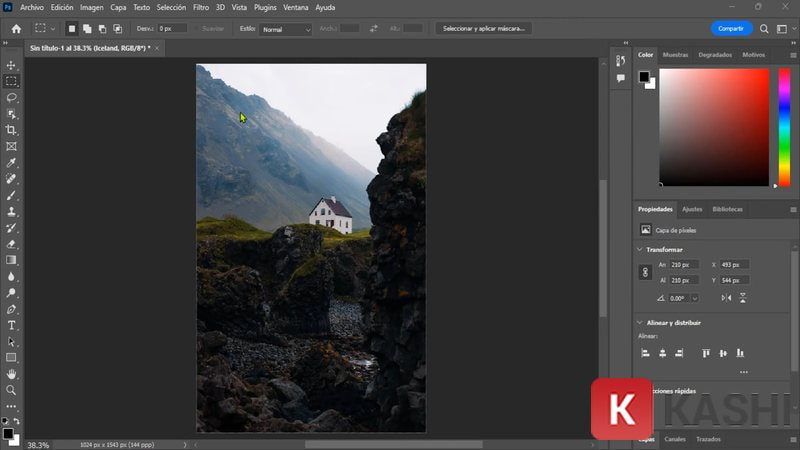This screenshot has height=450, width=800.
Task: Flip horizontally in Transformar section
Action: (727, 298)
